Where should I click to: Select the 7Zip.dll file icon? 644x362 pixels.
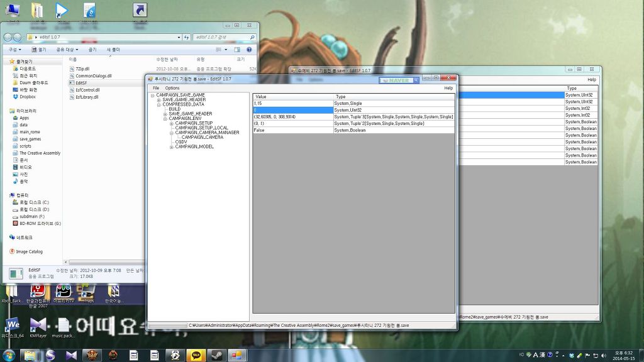[x=71, y=69]
